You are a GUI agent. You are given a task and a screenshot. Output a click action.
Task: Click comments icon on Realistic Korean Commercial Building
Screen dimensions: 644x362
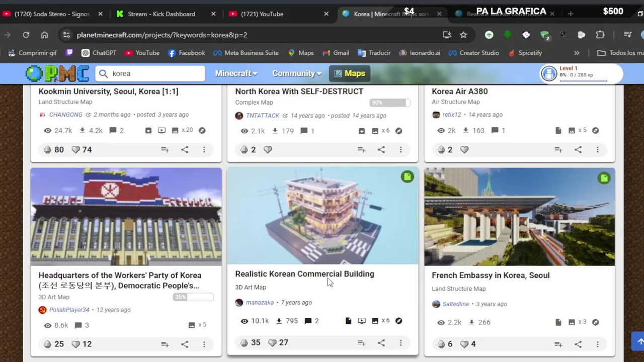[x=308, y=321]
